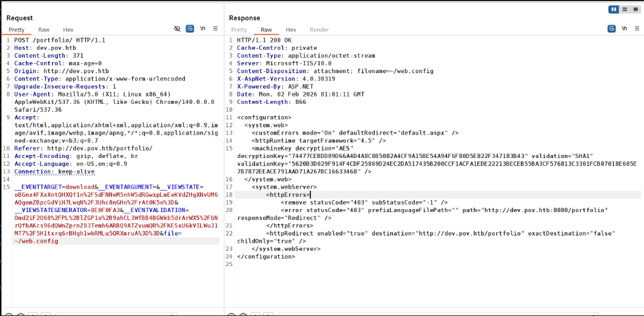The width and height of the screenshot is (644, 316).
Task: Click the opening '<httpErrors>' line
Action: [x=288, y=194]
